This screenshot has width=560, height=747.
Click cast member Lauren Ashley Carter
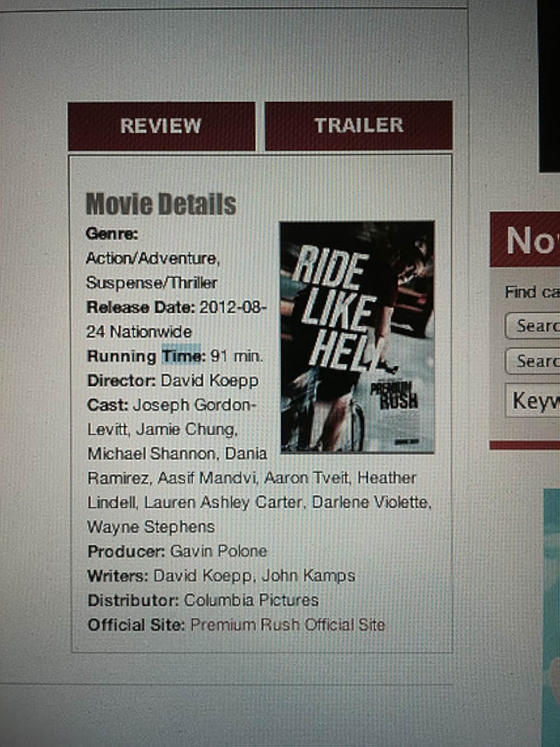(x=223, y=502)
